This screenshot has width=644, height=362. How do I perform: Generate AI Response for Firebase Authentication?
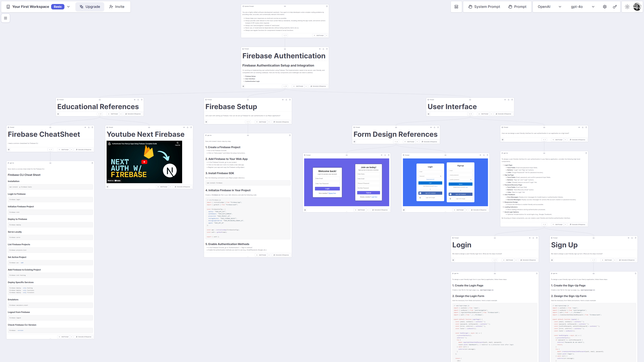[318, 86]
